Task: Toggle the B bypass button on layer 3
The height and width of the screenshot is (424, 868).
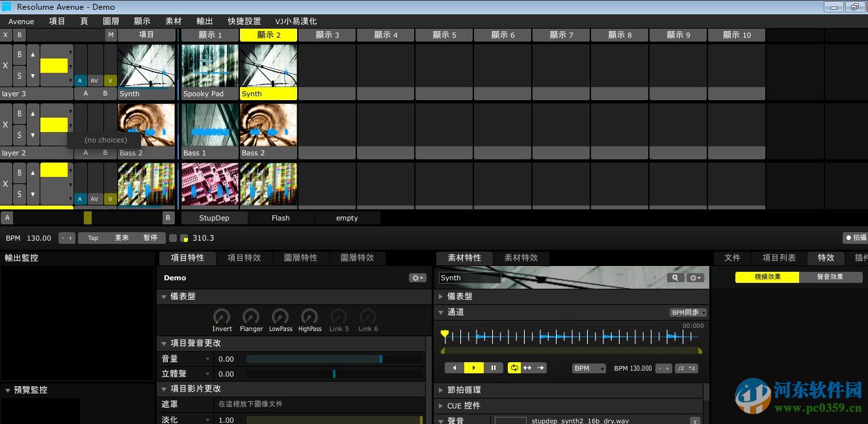Action: point(20,55)
